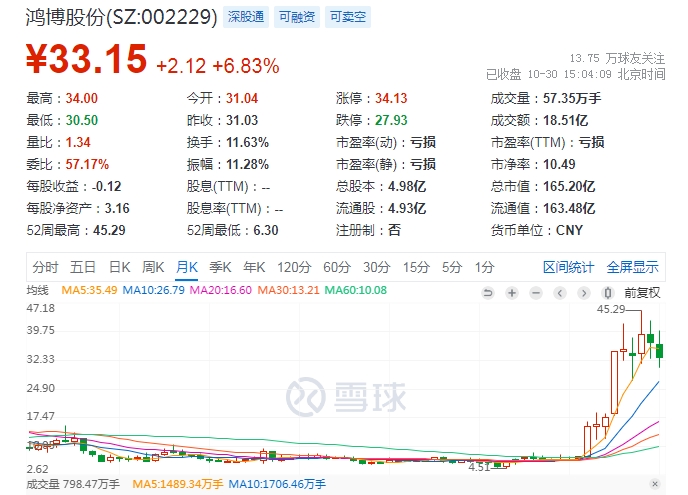The image size is (688, 495).
Task: Select the 30分 interval tab
Action: [376, 267]
